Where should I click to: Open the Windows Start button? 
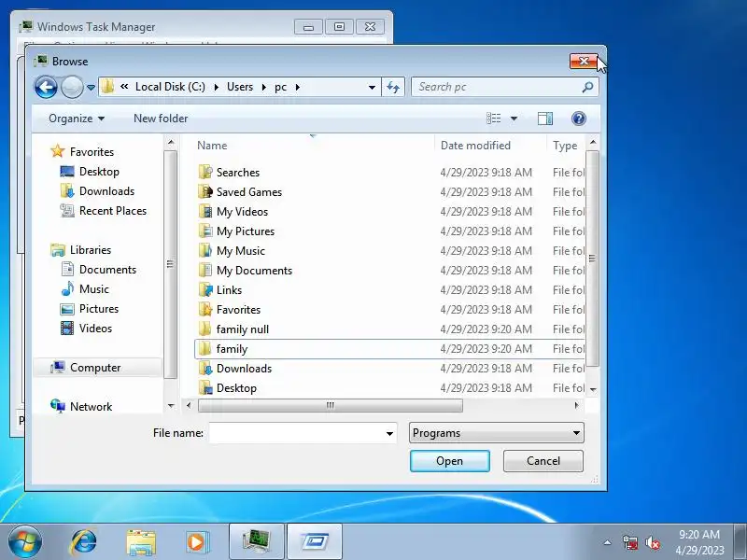click(24, 542)
